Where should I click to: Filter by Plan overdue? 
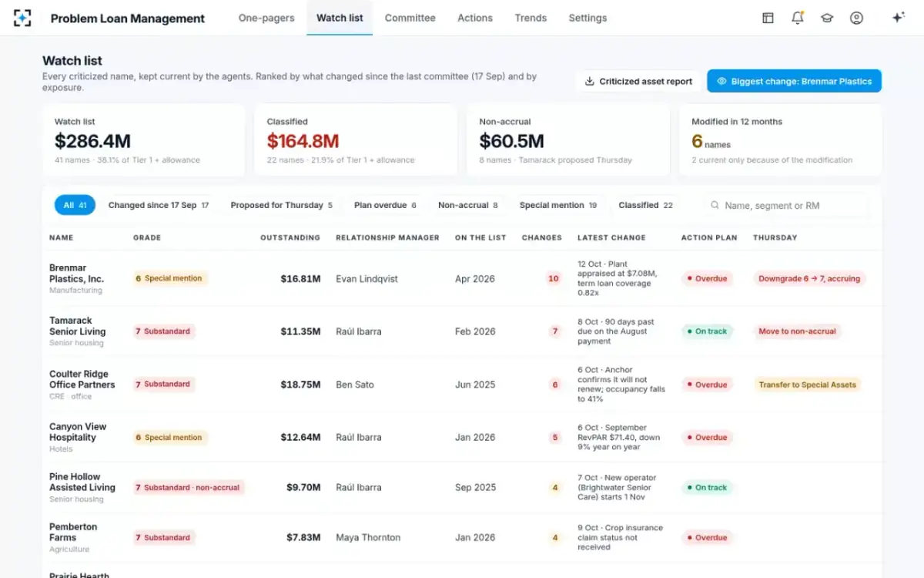point(385,205)
